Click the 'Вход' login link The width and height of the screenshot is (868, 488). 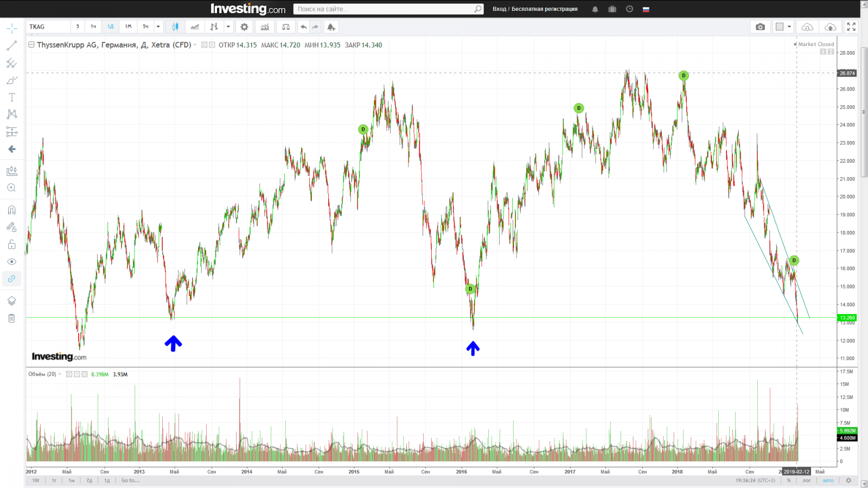point(499,9)
